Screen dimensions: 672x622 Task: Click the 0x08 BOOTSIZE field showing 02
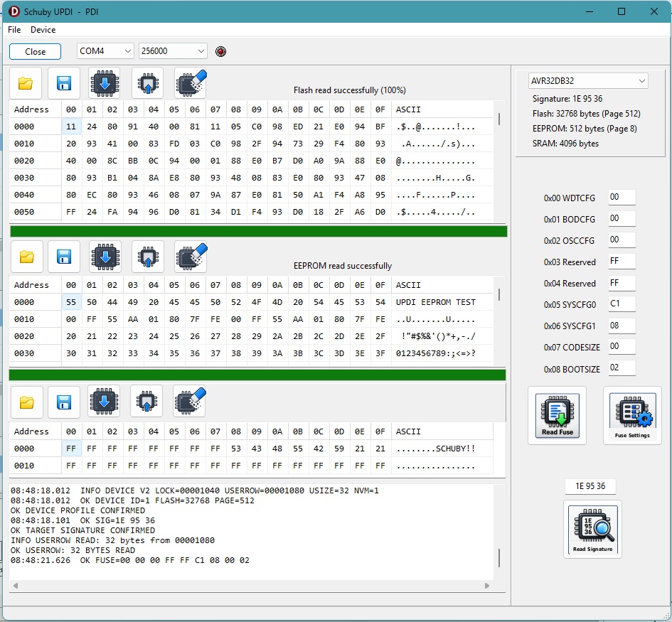click(622, 368)
